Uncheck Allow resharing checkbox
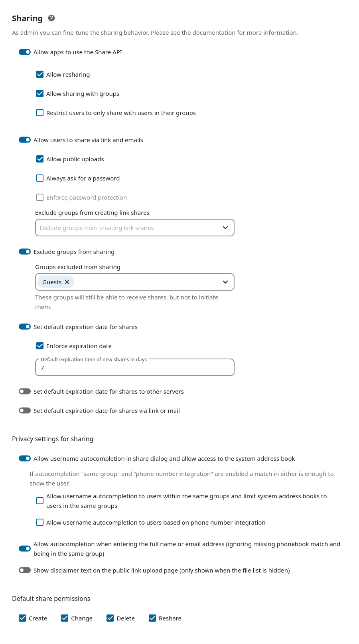359x644 pixels. click(x=40, y=74)
